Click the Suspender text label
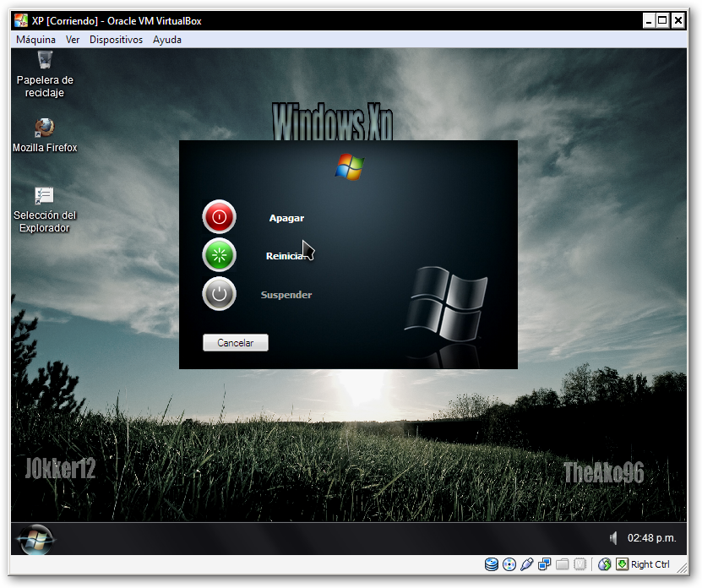This screenshot has width=702, height=588. click(286, 295)
